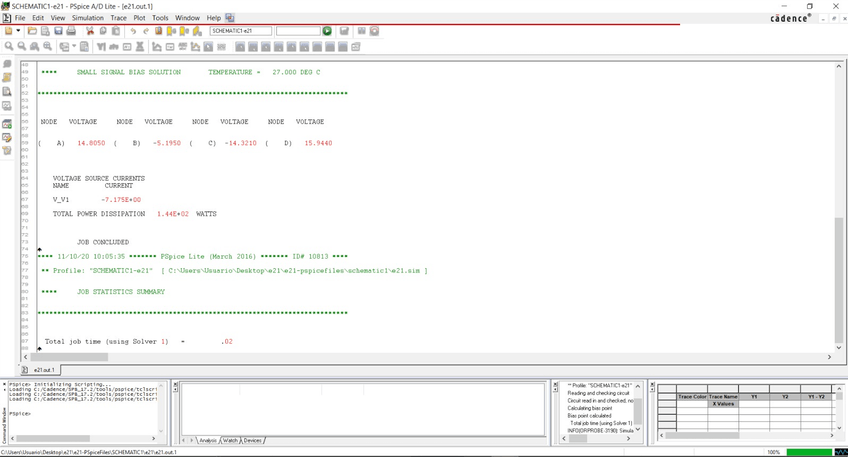Click the first Zoom magnifier icon
Screen dimensions: 848x457
click(9, 46)
